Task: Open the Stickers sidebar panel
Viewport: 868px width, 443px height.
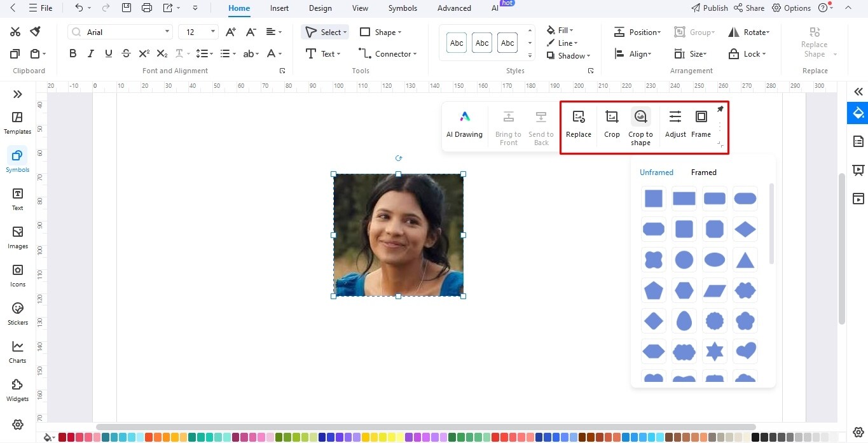Action: 18,313
